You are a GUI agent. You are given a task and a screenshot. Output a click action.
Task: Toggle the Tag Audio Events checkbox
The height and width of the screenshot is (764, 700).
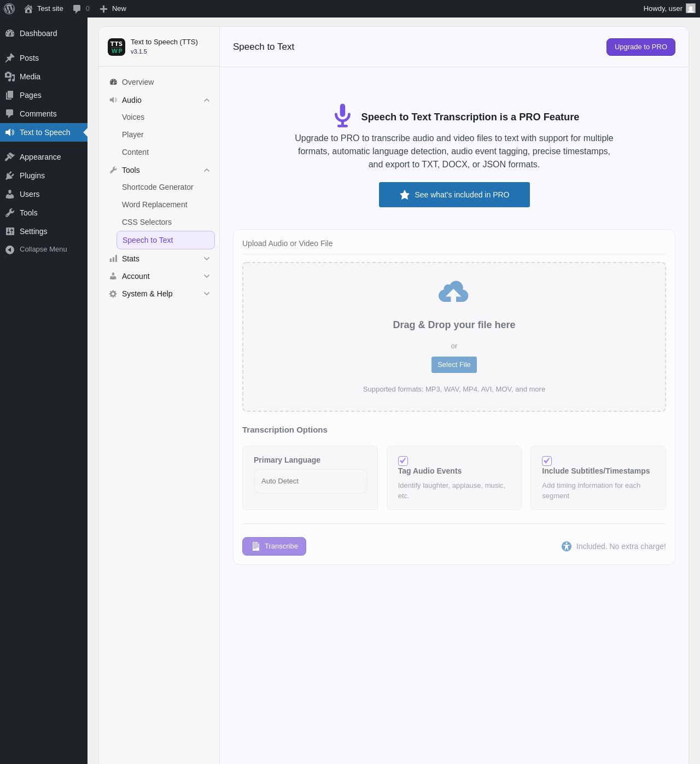(x=403, y=461)
